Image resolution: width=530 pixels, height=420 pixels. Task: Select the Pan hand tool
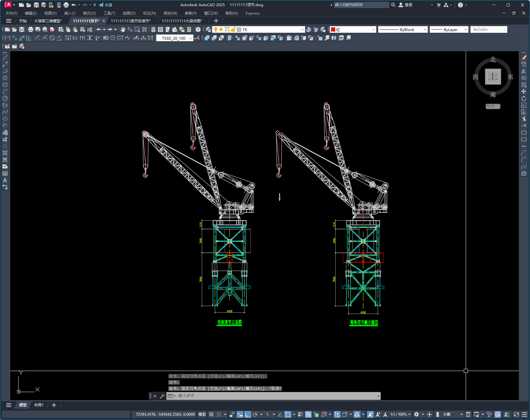tap(123, 29)
